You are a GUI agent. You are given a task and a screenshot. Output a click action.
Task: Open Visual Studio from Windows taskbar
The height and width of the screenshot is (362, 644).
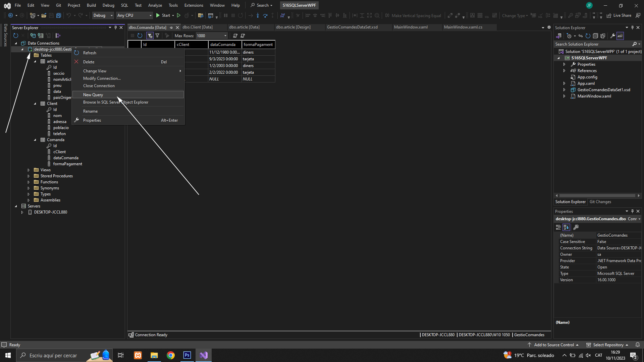click(204, 355)
